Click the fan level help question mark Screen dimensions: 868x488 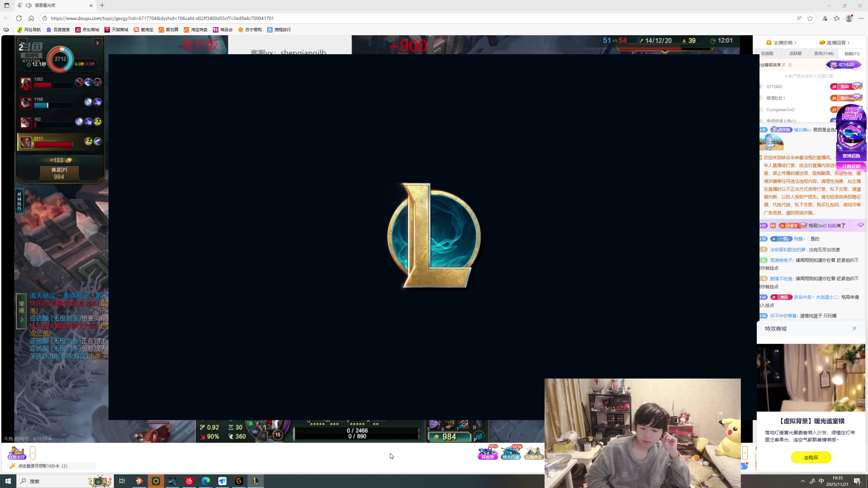(790, 65)
